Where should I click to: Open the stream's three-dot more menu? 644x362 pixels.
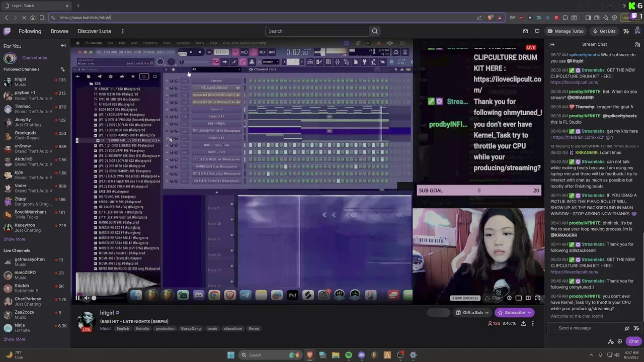[533, 323]
